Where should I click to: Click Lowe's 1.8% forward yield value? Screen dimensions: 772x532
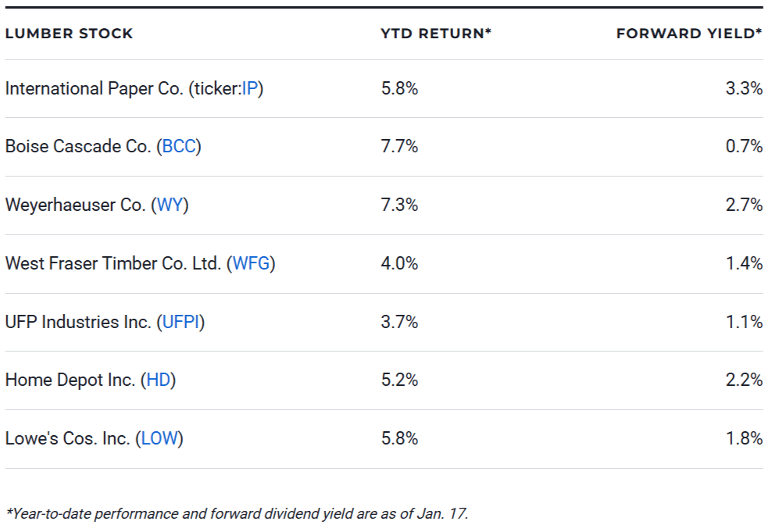click(x=744, y=439)
